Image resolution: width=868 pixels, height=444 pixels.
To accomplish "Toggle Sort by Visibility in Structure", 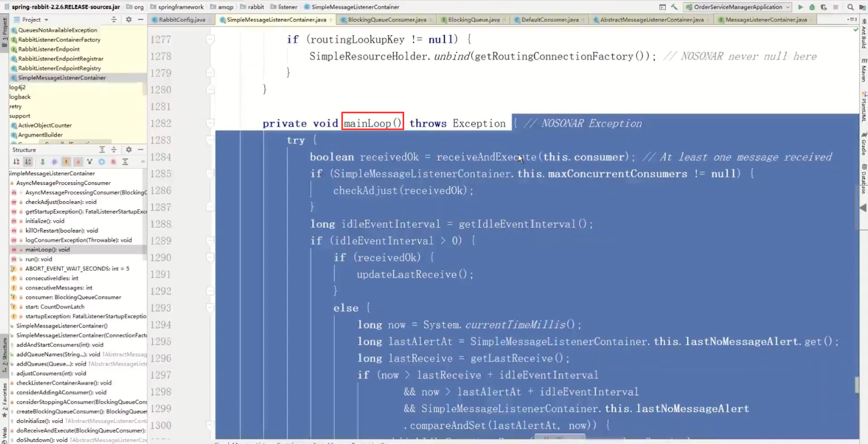I will tap(16, 162).
